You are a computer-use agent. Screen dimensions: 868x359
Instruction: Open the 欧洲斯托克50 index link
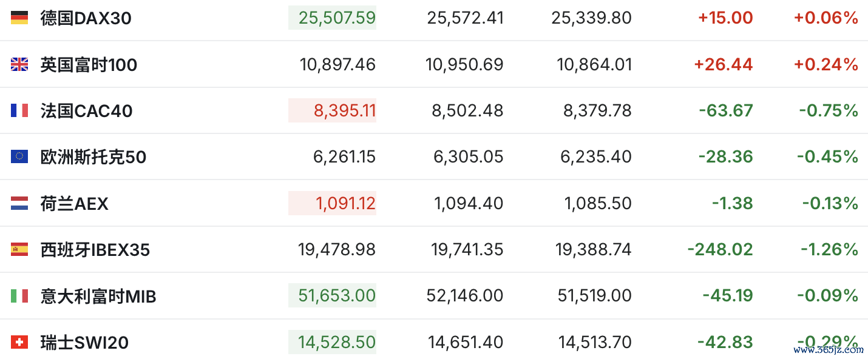tap(93, 157)
